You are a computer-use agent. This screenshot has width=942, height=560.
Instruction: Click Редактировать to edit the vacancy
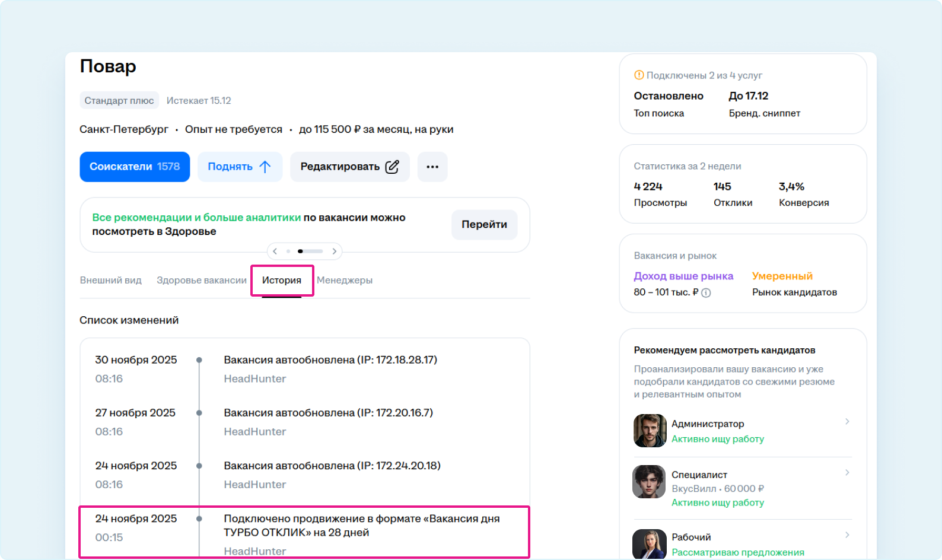[x=349, y=167]
